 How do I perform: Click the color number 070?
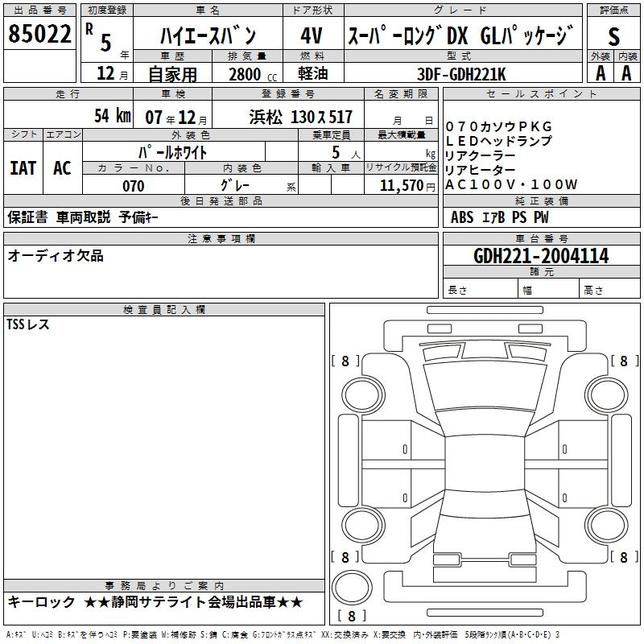[x=134, y=186]
